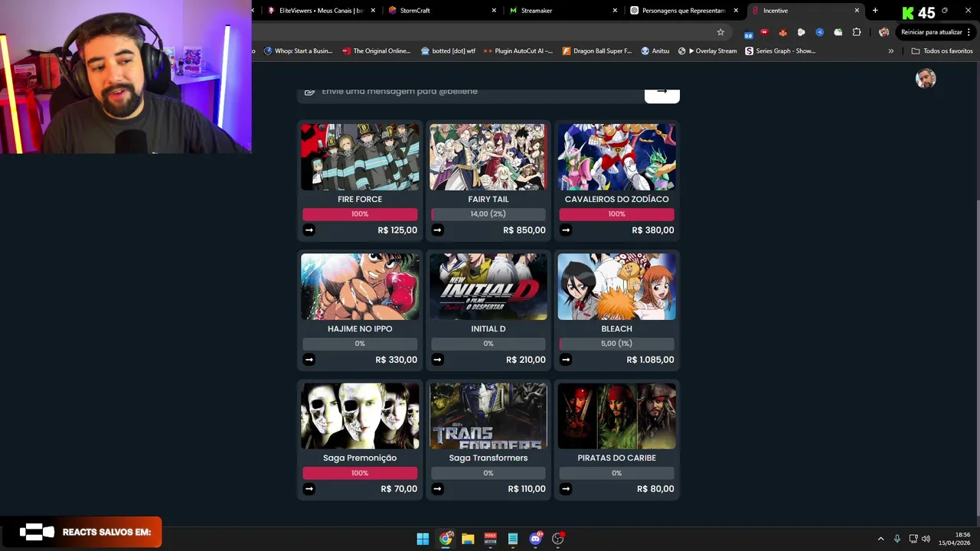Viewport: 980px width, 551px height.
Task: Click the arrow icon on the Initial D card
Action: coord(437,360)
